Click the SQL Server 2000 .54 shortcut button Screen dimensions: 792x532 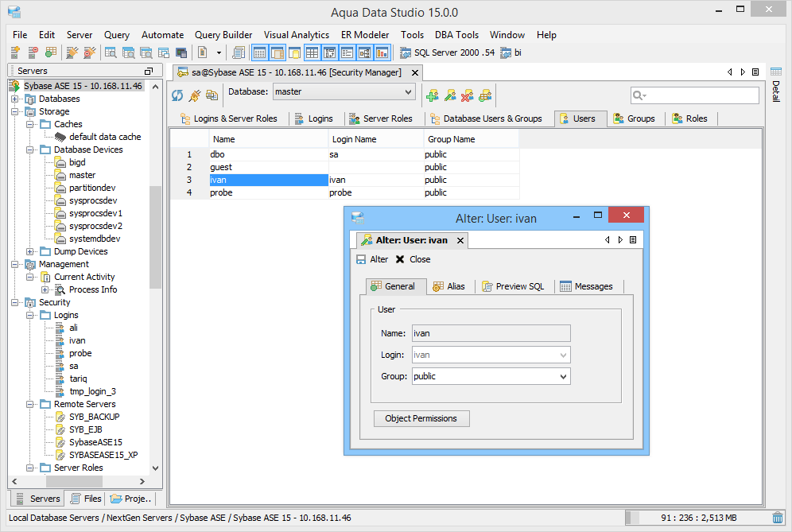point(448,52)
